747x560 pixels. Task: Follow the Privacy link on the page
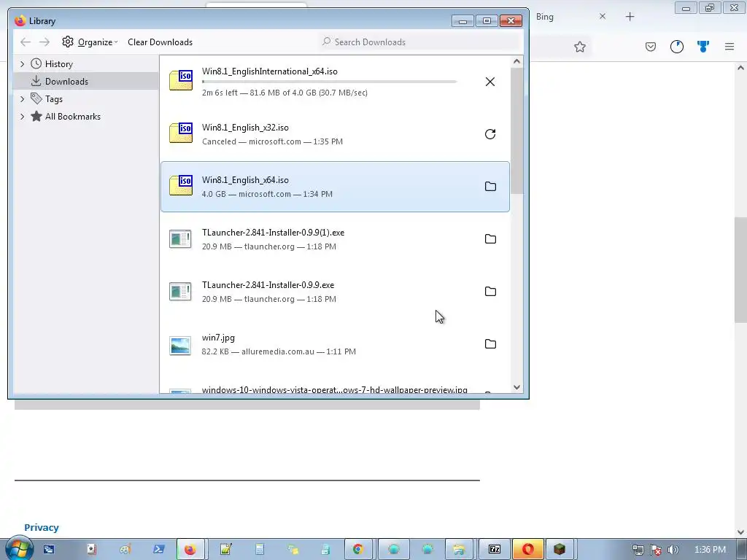(42, 528)
